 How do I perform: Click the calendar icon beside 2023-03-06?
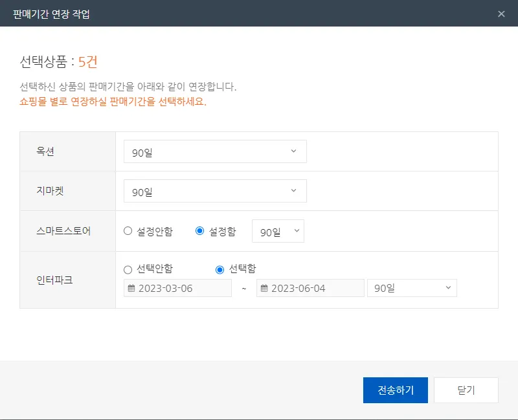point(131,289)
